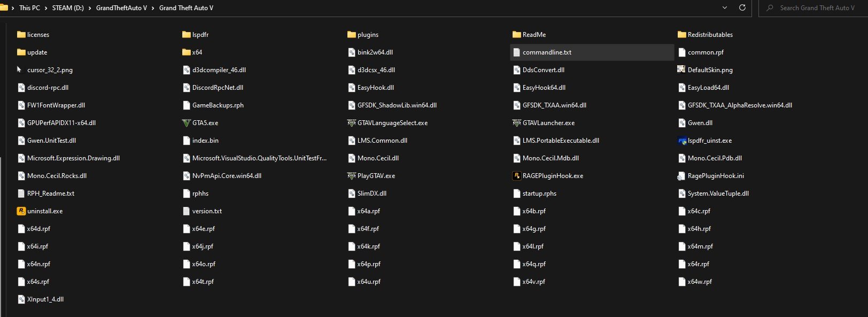Select the common.rpf file icon
Screen dimensions: 868x317
[681, 52]
